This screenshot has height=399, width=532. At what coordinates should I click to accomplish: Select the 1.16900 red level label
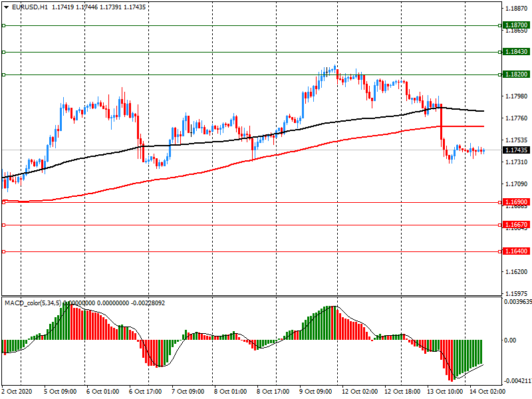tap(516, 202)
